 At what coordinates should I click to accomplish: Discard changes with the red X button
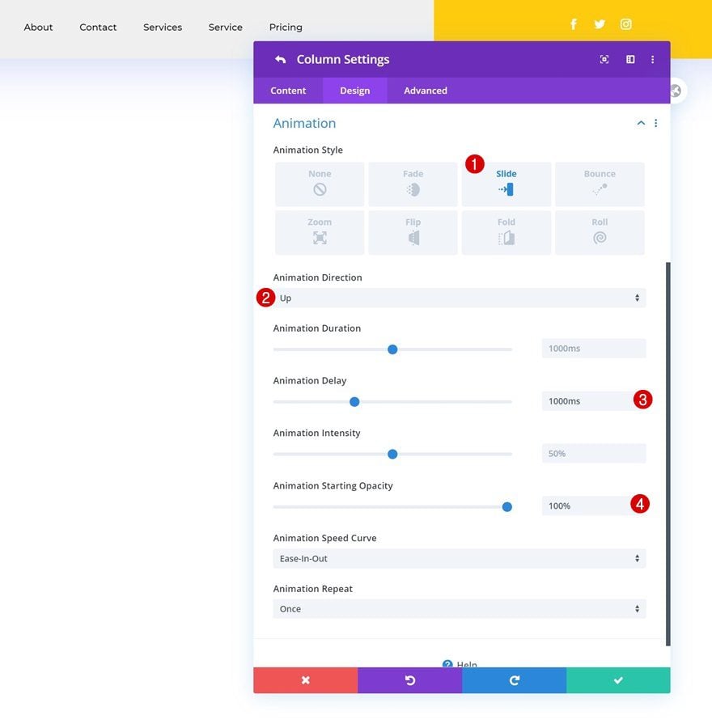coord(306,680)
